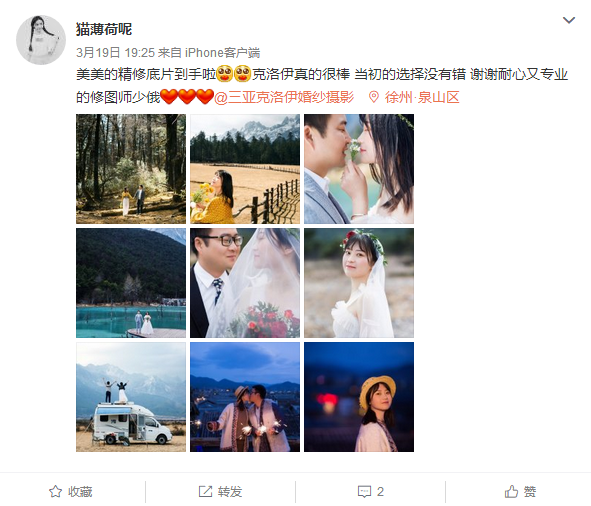Open the 猫薄荷呢 username link
This screenshot has width=591, height=506.
[x=104, y=29]
